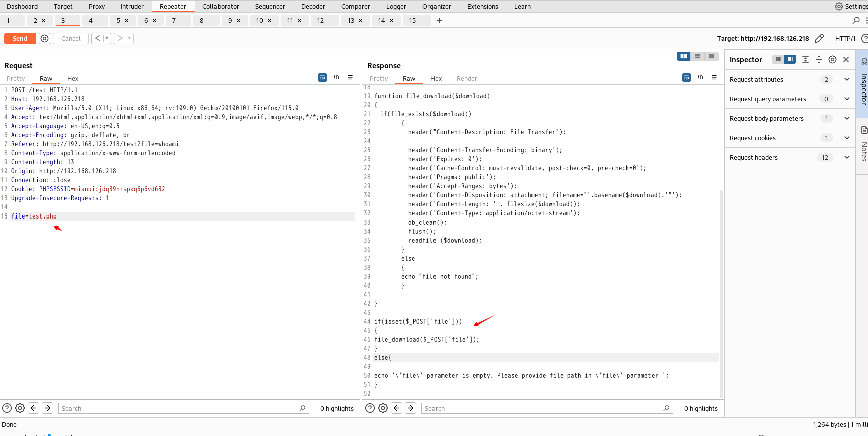Go to previous request in history
The image size is (868, 436).
(97, 38)
